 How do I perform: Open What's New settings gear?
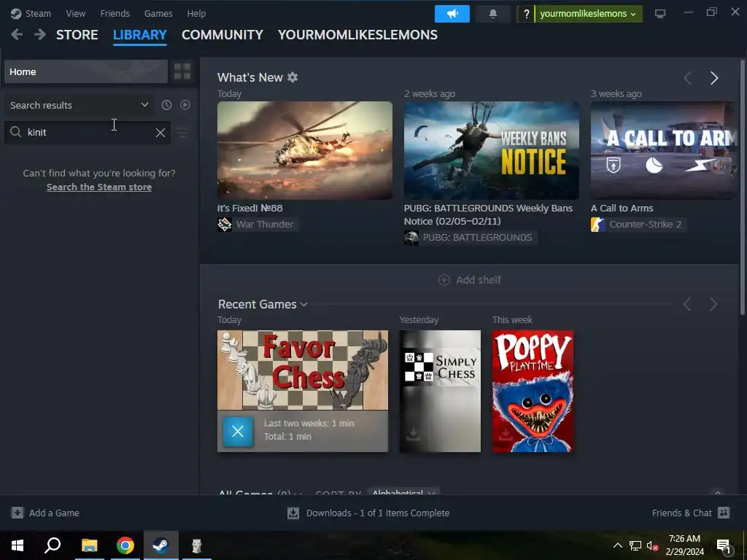(293, 77)
